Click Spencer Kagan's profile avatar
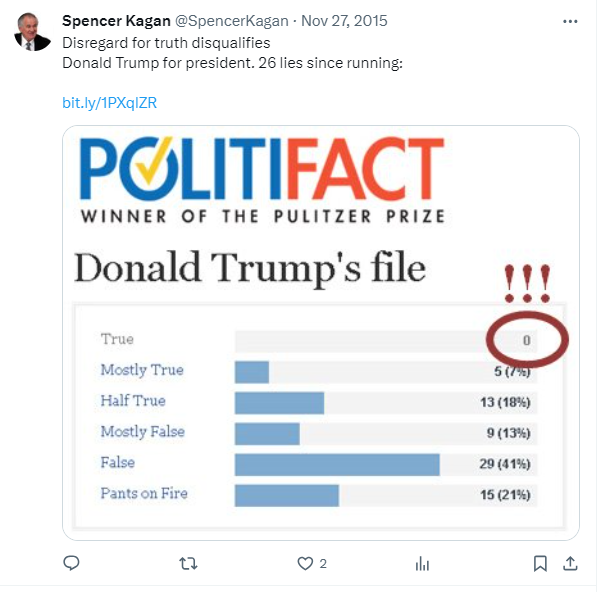 (x=33, y=32)
